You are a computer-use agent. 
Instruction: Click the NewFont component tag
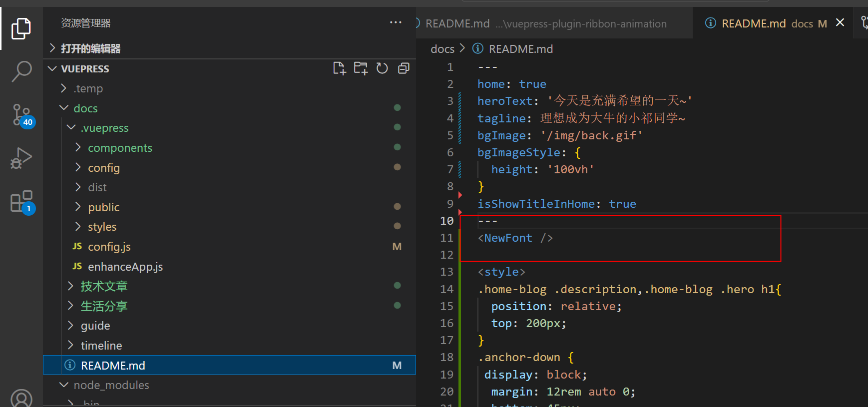pyautogui.click(x=515, y=238)
